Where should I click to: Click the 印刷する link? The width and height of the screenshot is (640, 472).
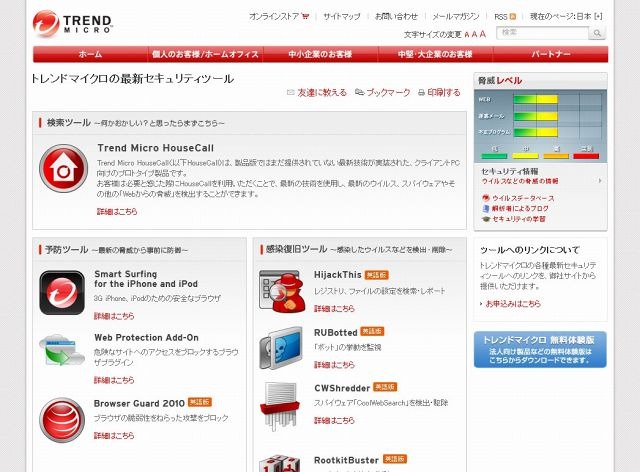coord(444,93)
